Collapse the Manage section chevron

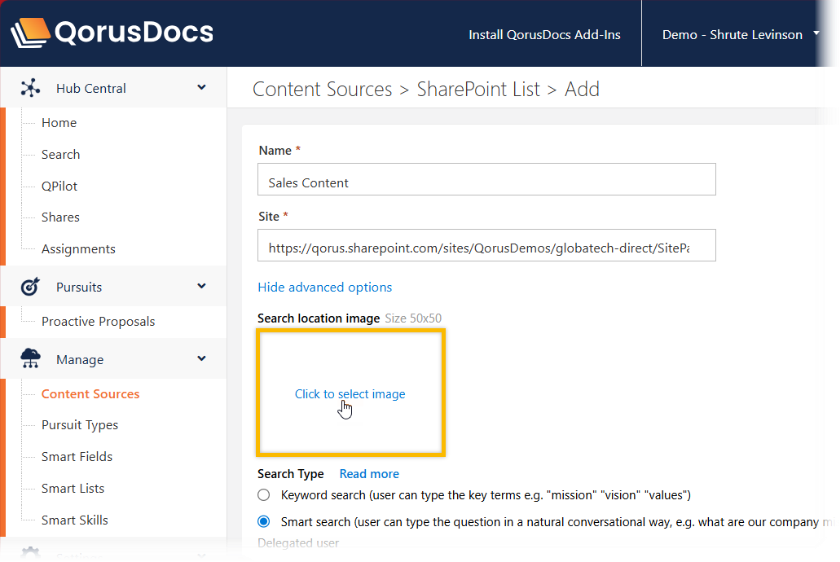(x=202, y=359)
